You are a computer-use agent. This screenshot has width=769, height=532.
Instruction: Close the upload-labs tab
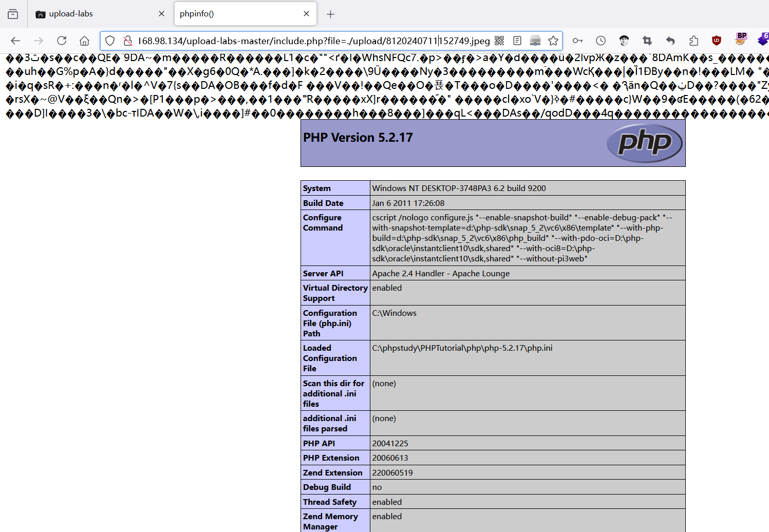click(x=161, y=14)
